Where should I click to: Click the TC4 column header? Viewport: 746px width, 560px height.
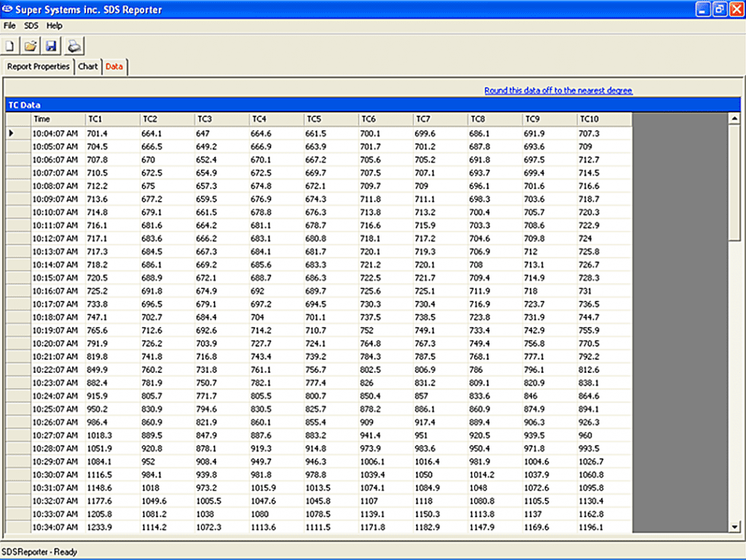[x=276, y=119]
